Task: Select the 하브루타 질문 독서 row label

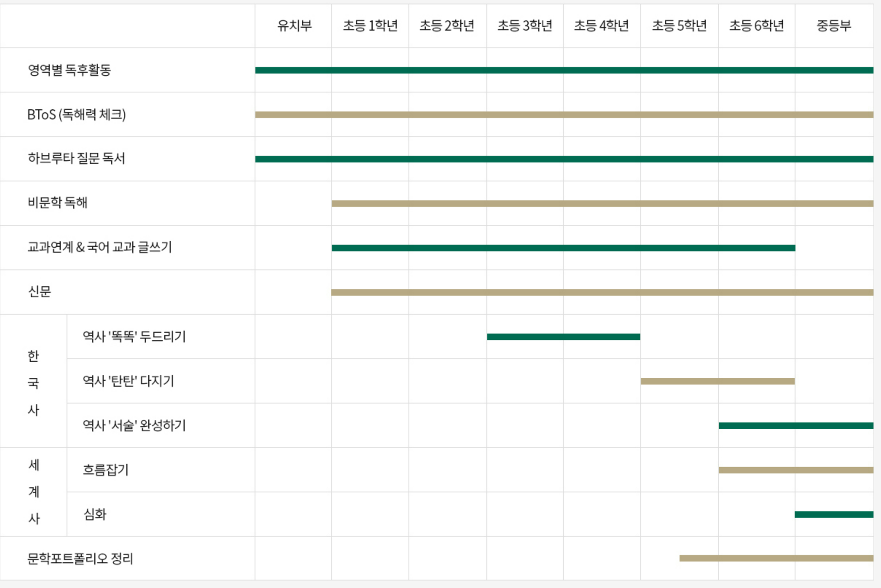Action: tap(76, 158)
